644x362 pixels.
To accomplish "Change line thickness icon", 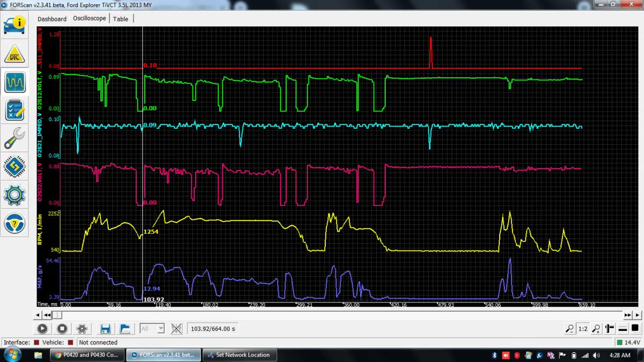I will click(623, 329).
